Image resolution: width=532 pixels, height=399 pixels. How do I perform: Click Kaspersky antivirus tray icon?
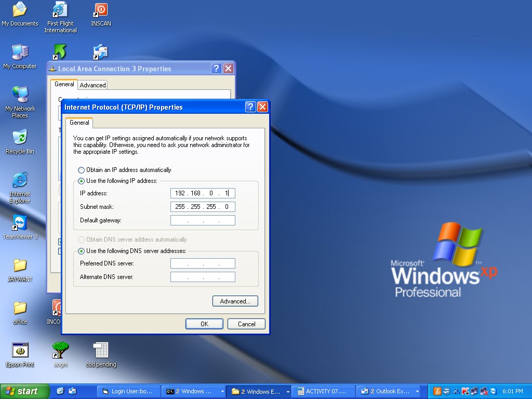pos(465,391)
